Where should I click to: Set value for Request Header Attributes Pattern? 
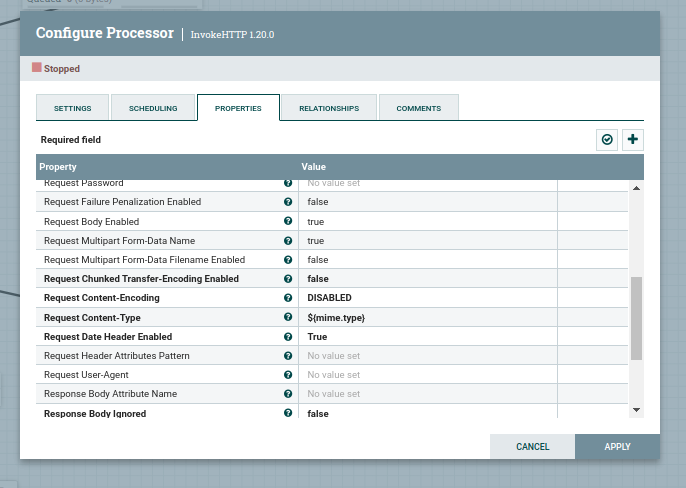(x=428, y=355)
